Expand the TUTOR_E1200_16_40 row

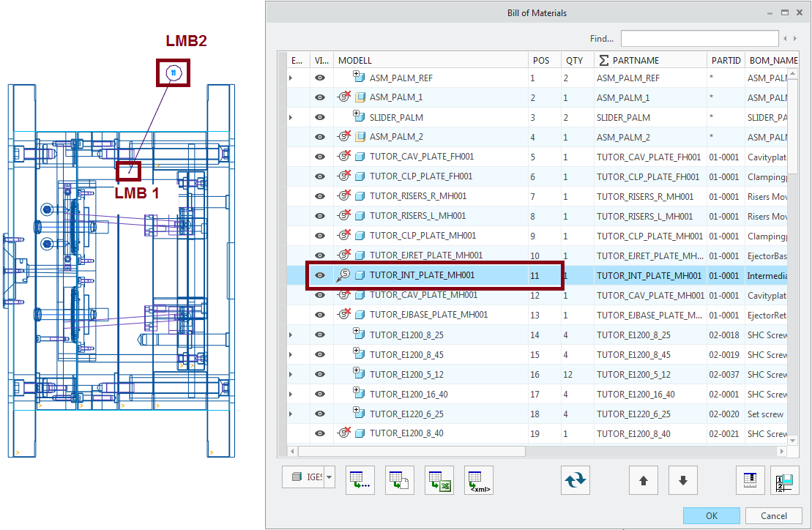coord(291,395)
